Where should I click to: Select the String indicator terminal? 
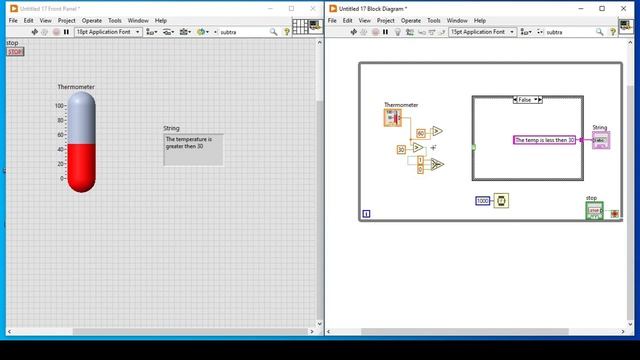(601, 140)
